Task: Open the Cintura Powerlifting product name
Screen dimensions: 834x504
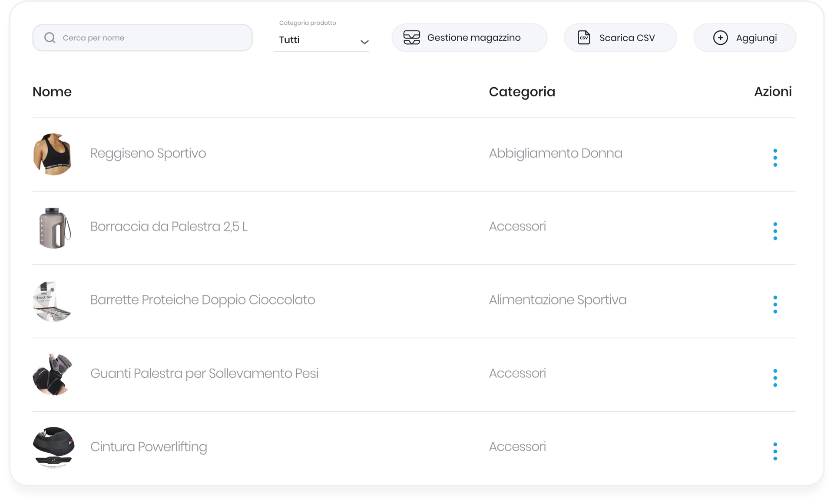Action: pyautogui.click(x=149, y=447)
